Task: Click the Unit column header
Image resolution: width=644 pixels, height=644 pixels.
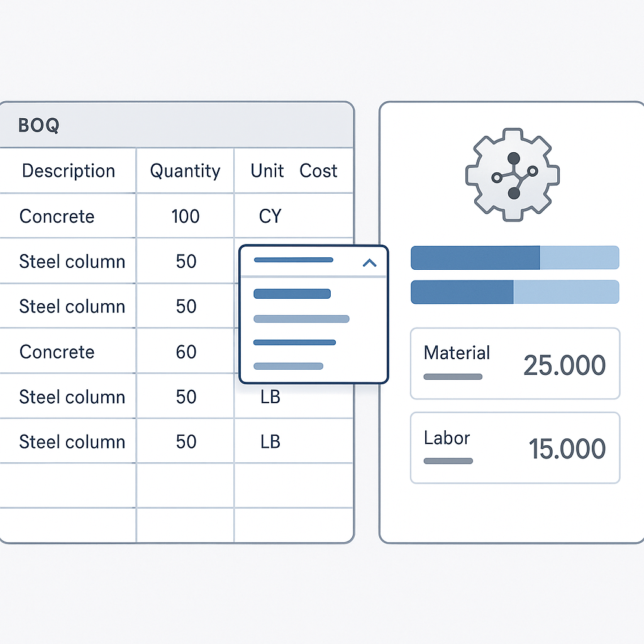Action: pos(267,171)
